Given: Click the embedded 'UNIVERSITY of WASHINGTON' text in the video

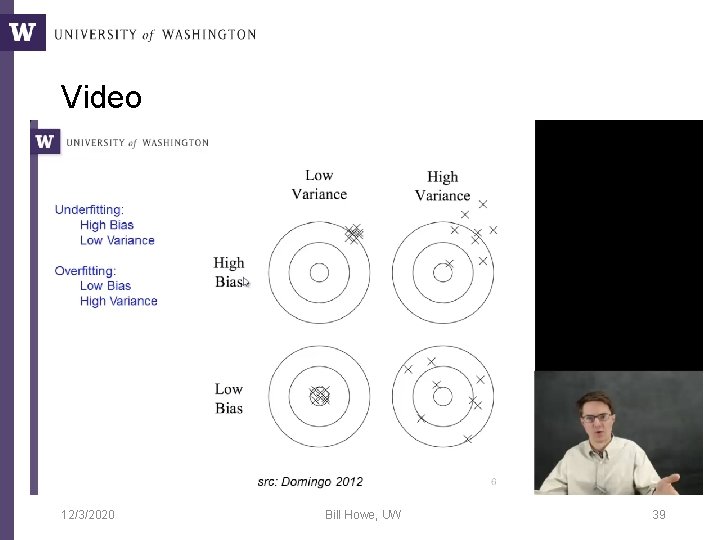Looking at the screenshot, I should tap(137, 143).
